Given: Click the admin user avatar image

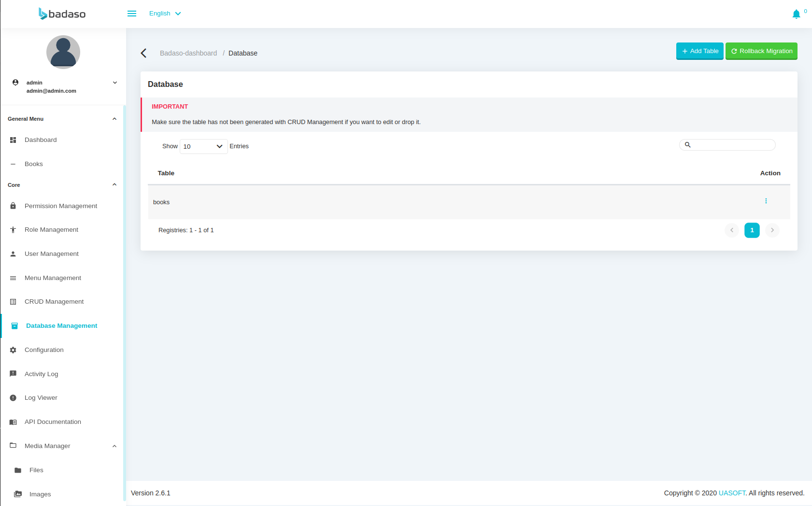Looking at the screenshot, I should tap(63, 52).
